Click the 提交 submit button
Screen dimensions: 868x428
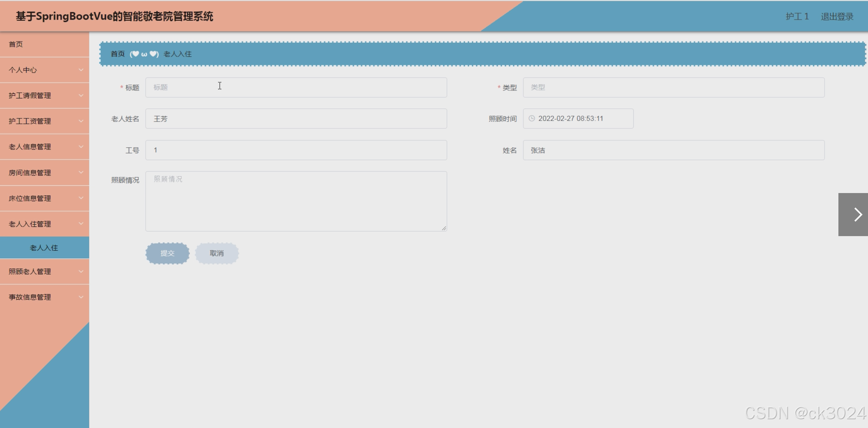[x=168, y=253]
